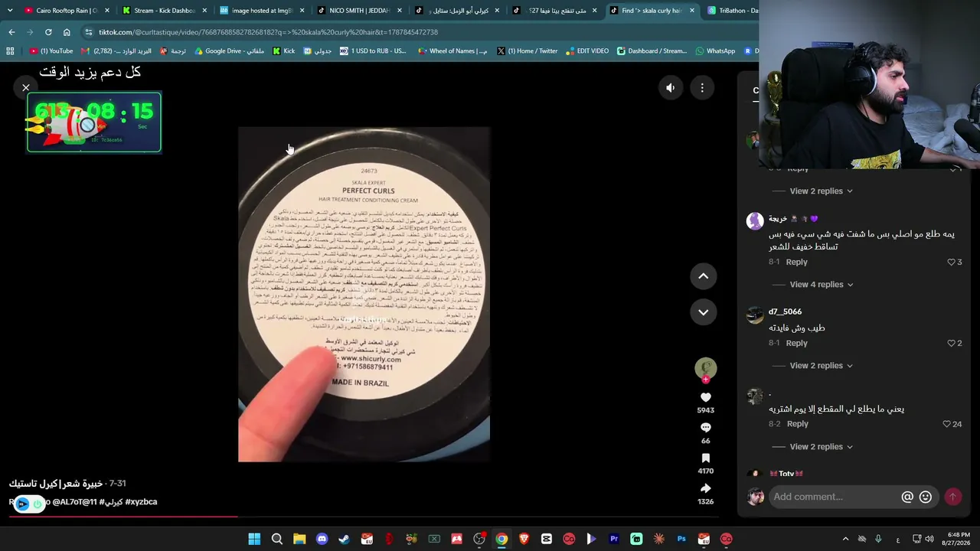Click the #xyzbca hashtag in caption
Viewport: 980px width, 551px height.
[x=141, y=502]
